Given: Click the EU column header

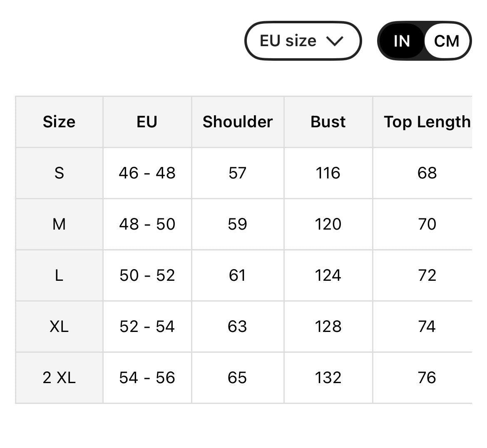Looking at the screenshot, I should tap(147, 122).
